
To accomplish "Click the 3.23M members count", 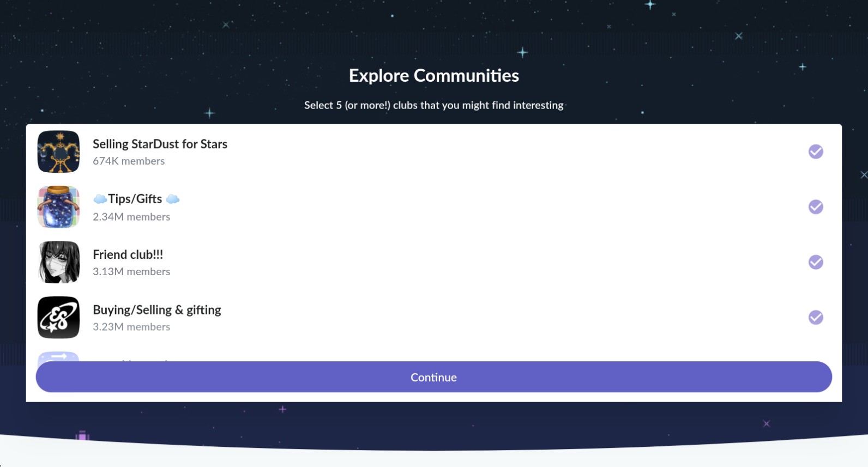I will coord(131,326).
